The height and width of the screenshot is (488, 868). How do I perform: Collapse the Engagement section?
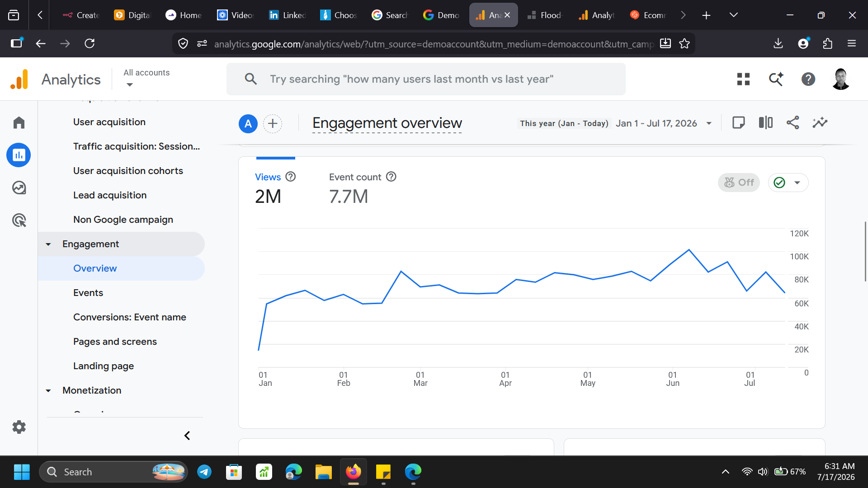tap(48, 244)
